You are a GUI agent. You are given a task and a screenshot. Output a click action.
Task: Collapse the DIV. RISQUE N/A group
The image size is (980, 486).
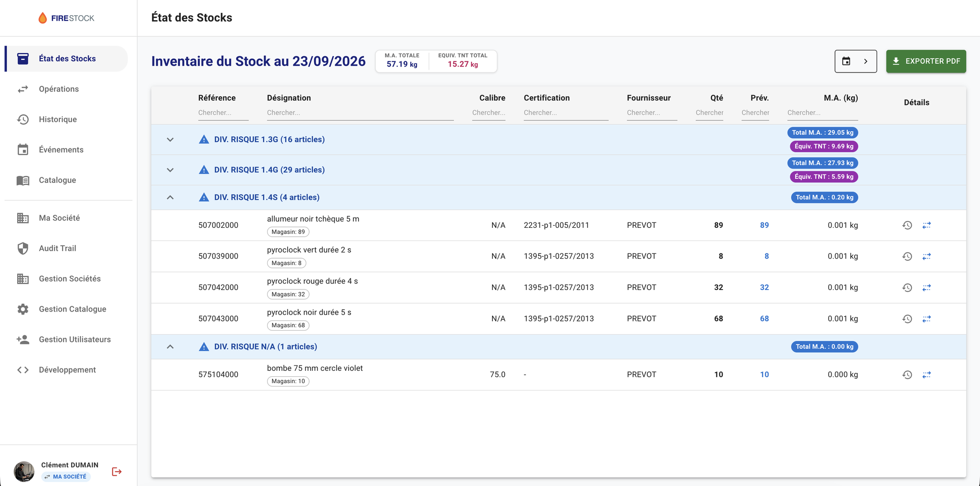(170, 347)
